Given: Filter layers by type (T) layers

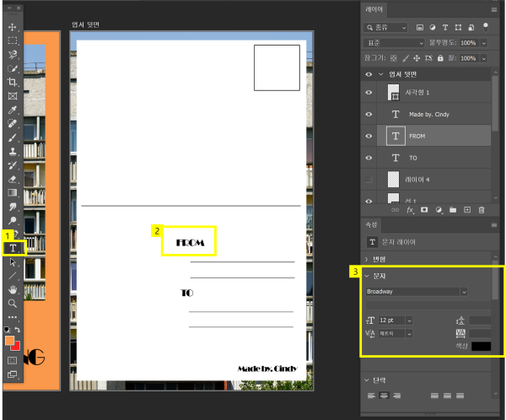Looking at the screenshot, I should (x=445, y=28).
